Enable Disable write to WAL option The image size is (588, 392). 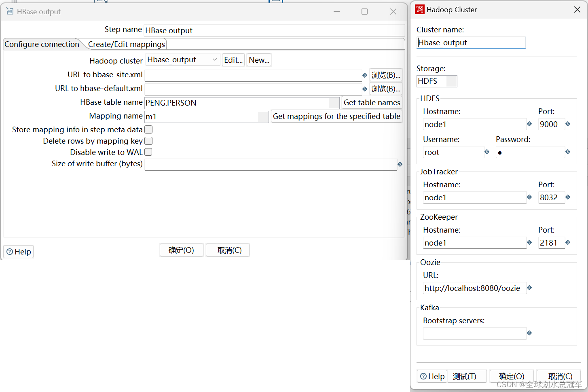pyautogui.click(x=148, y=152)
